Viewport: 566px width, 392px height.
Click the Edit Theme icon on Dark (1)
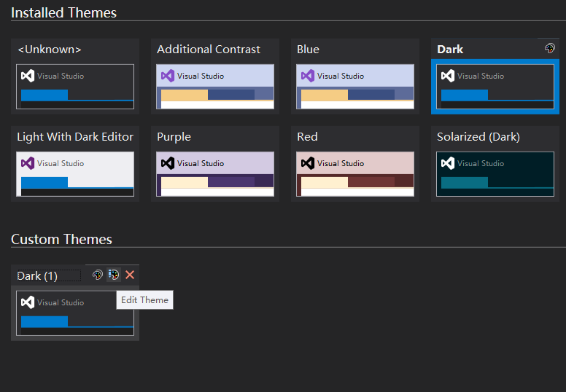(x=114, y=275)
